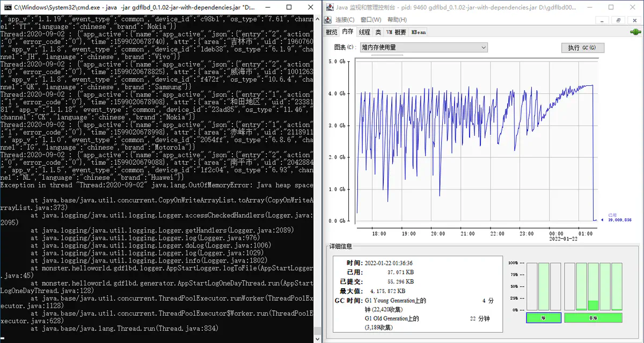Click the CopyOnWriteArrayList.toArray stack trace line

pyautogui.click(x=156, y=204)
